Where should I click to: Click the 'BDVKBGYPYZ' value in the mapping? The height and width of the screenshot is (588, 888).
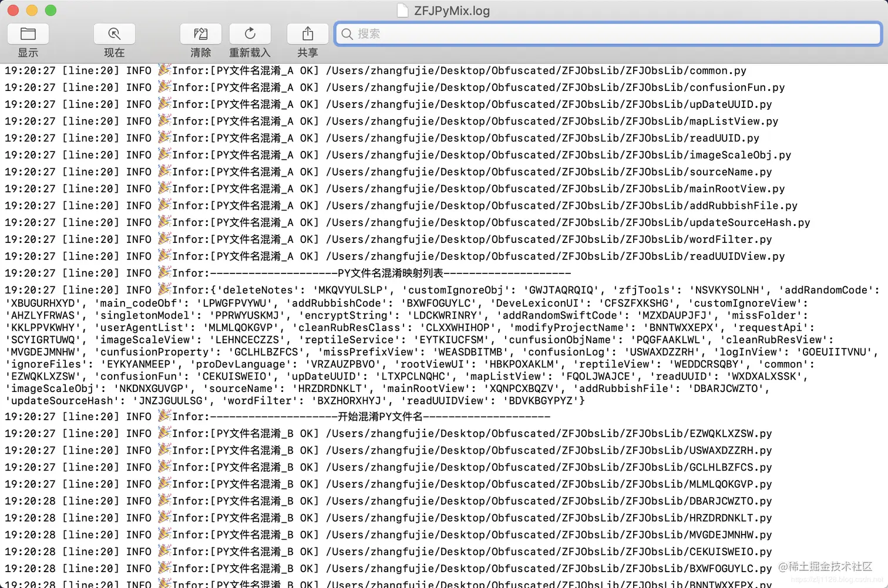coord(541,401)
